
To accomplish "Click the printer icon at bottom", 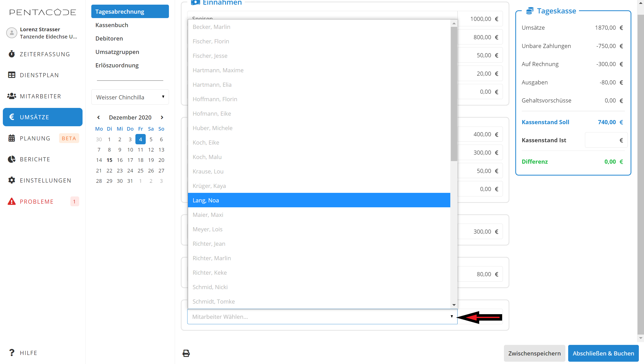I will [x=186, y=353].
